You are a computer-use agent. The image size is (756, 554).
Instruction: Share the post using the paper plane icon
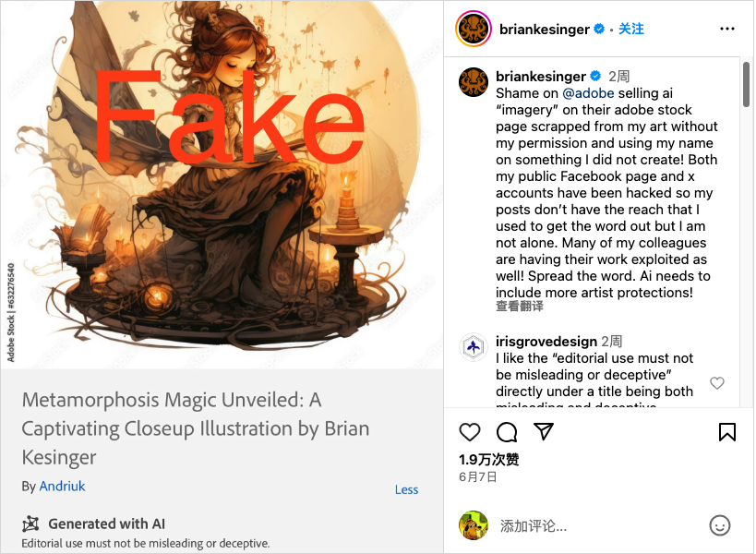click(x=544, y=431)
